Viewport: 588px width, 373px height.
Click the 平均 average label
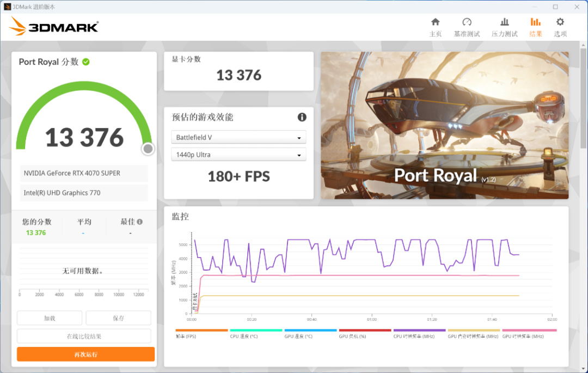click(84, 222)
